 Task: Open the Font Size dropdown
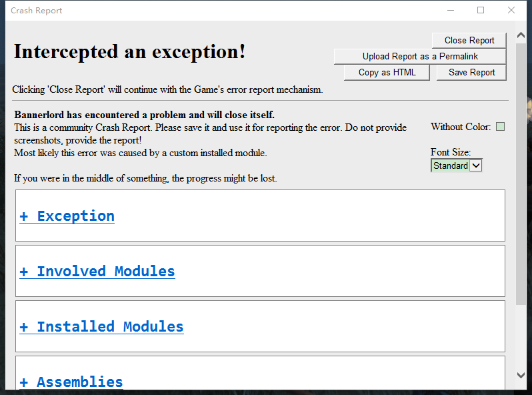[457, 165]
